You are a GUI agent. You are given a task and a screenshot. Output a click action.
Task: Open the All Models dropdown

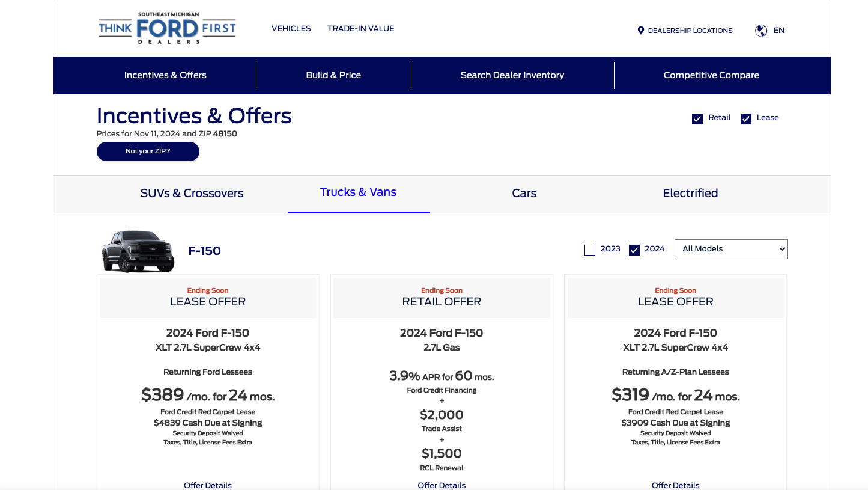click(731, 249)
